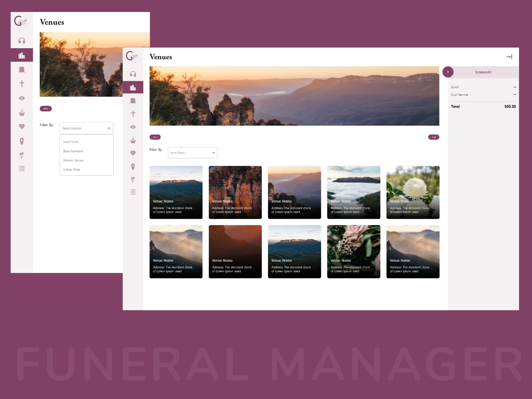Choose Sydney Wide from location options
This screenshot has height=399, width=532.
coord(71,170)
